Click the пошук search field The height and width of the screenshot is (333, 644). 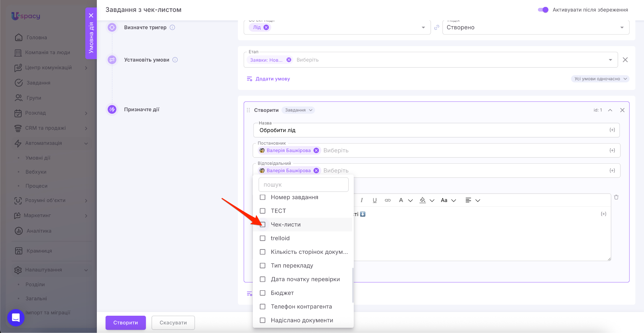303,185
